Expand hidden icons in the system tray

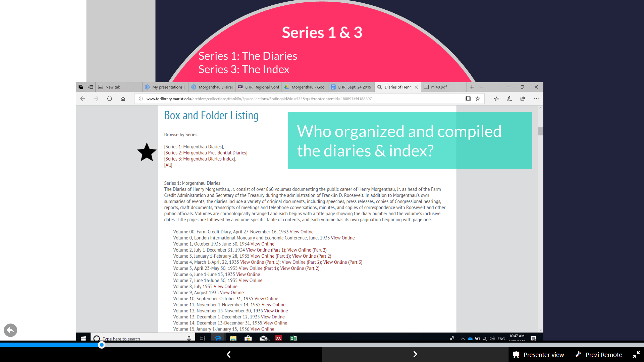point(463,339)
